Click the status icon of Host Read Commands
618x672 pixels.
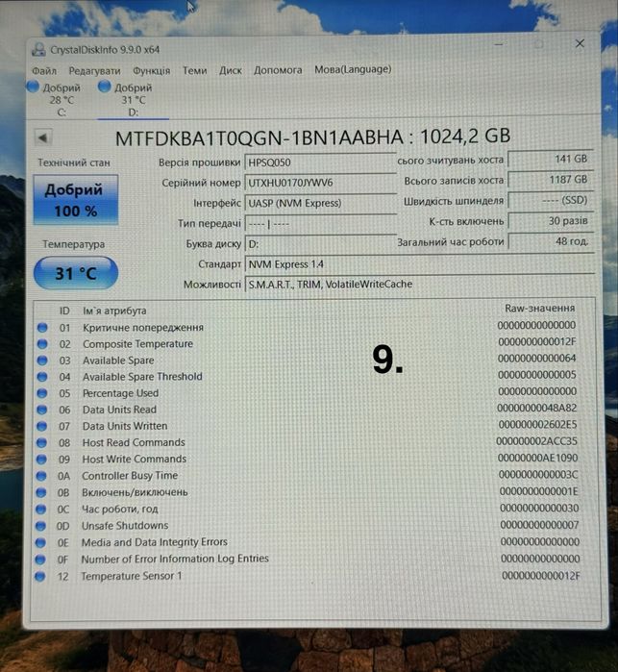pyautogui.click(x=41, y=443)
